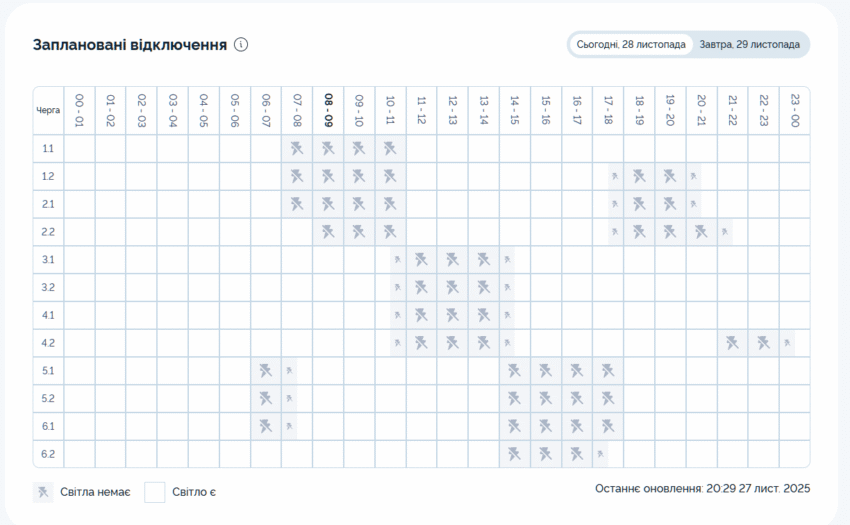Click empty cell for queue 1.1 at 00-01
850x525 pixels.
[x=80, y=149]
